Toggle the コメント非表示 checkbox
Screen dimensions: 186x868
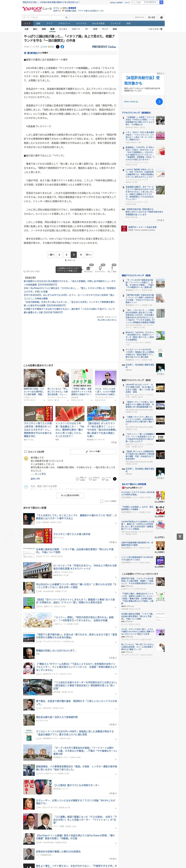coord(102,501)
